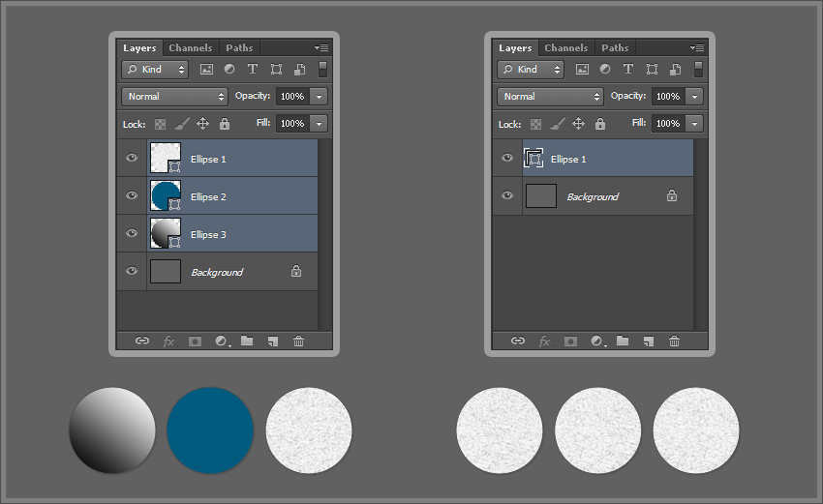Click link layers icon in left panel
Screen dimensions: 823x504
click(142, 341)
